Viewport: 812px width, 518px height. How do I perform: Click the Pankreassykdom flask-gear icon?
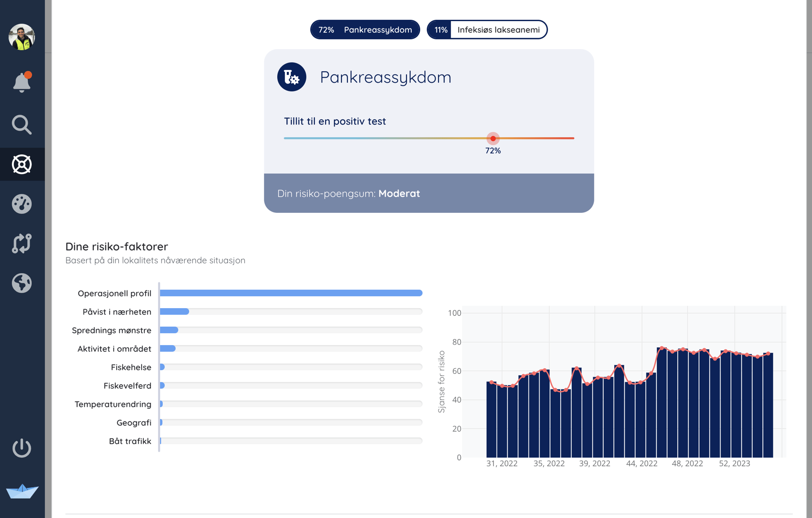292,77
